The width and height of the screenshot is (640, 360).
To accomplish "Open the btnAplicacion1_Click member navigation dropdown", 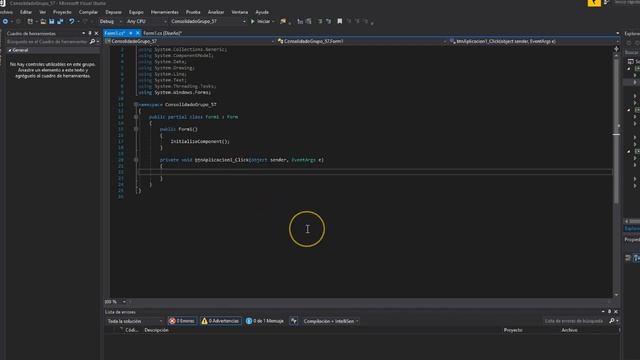I will click(534, 41).
